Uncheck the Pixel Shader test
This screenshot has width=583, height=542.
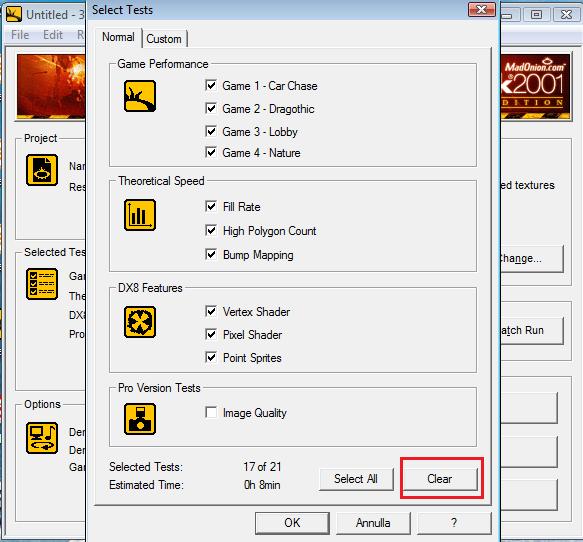(x=211, y=334)
